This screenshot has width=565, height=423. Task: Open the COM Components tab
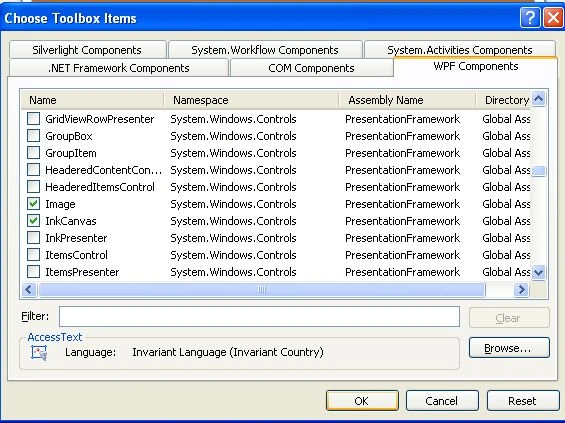[x=311, y=68]
